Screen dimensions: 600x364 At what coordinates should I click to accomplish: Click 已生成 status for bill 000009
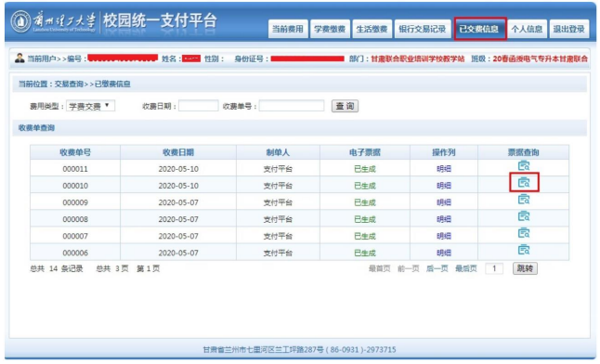[365, 202]
